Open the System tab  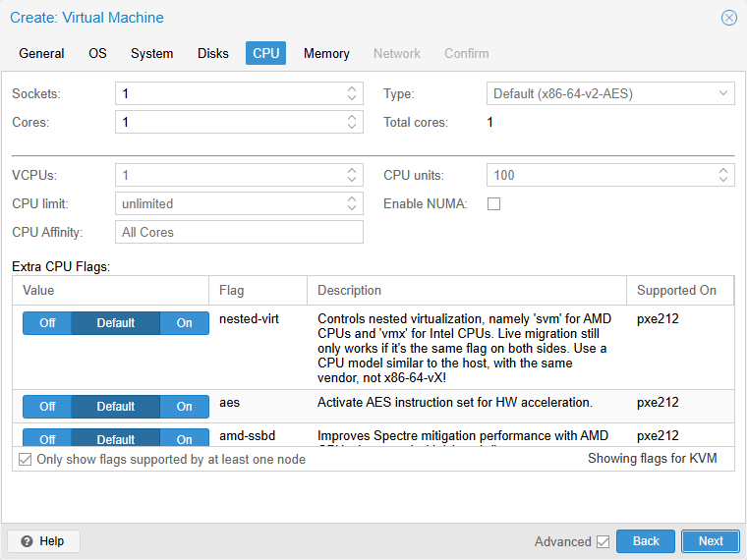coord(152,53)
